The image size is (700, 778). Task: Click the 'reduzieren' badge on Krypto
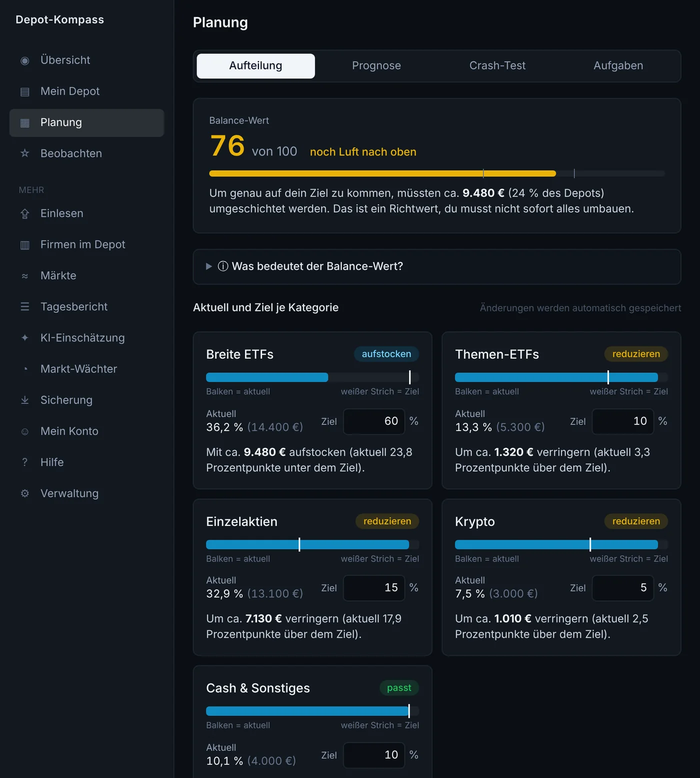[636, 521]
